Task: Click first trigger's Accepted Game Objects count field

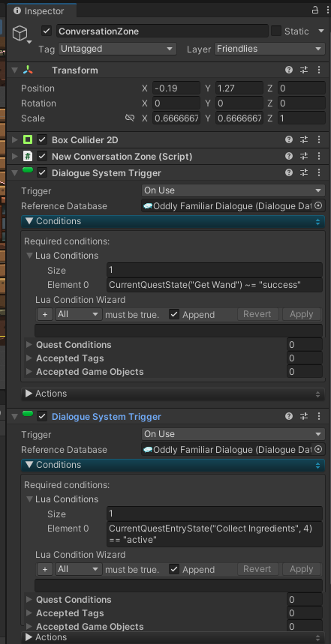Action: (x=305, y=372)
